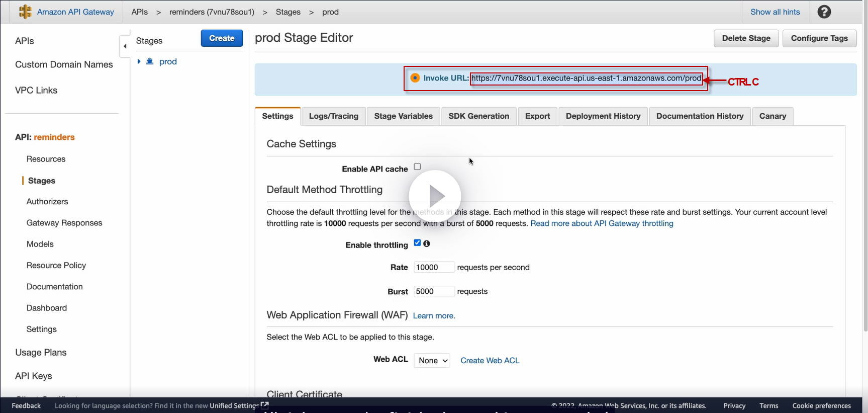Click the Unified Settings external link icon
The height and width of the screenshot is (413, 868).
coord(265,405)
